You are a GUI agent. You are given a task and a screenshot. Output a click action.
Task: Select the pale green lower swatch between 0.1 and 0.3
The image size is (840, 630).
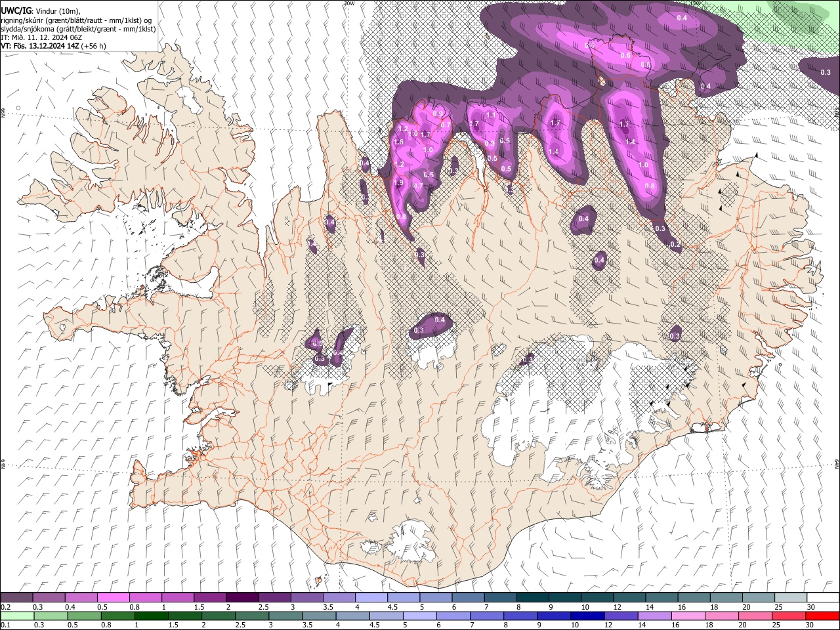(x=17, y=616)
